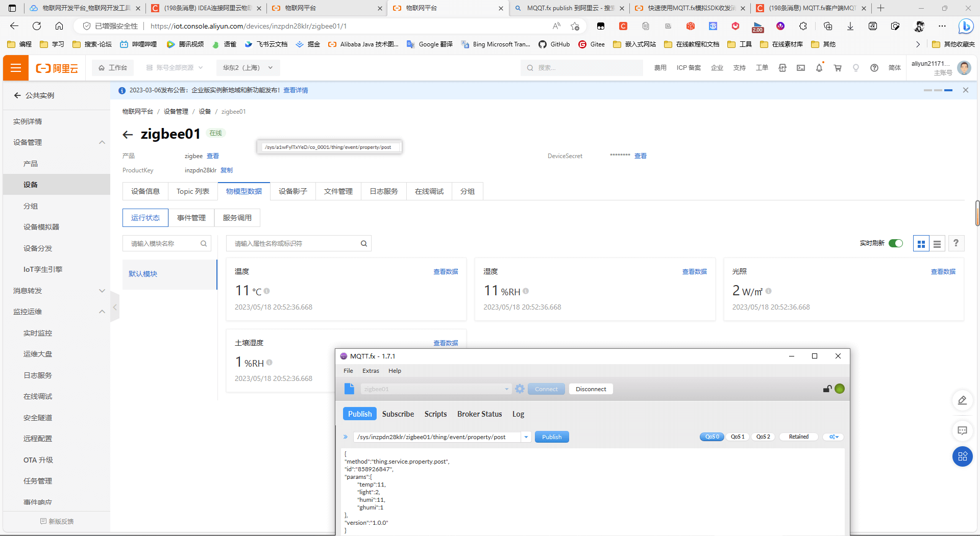Open Broker Status tab in MQTT.fx
This screenshot has width=980, height=536.
point(480,414)
